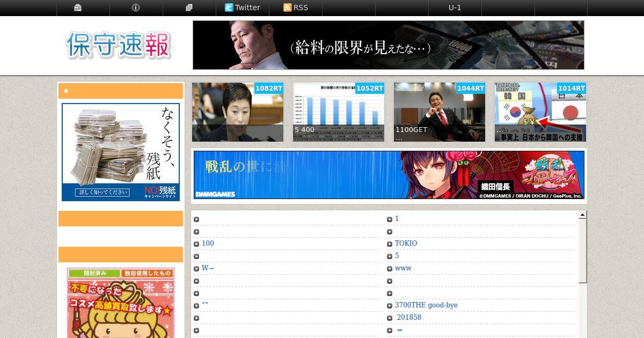Open the 1014RT Korea-Japan article thumbnail

point(540,112)
